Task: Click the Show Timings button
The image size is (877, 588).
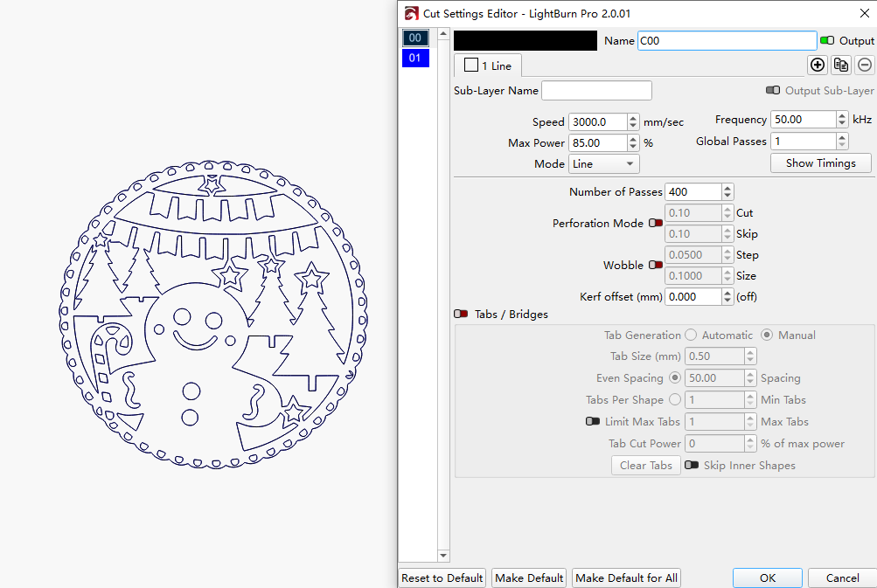Action: click(x=820, y=163)
